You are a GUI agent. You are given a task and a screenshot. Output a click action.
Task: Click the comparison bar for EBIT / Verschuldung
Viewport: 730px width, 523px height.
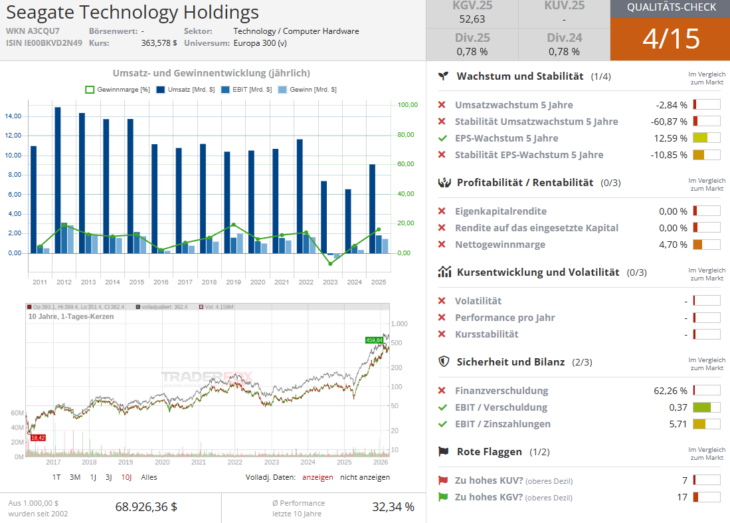(x=706, y=407)
